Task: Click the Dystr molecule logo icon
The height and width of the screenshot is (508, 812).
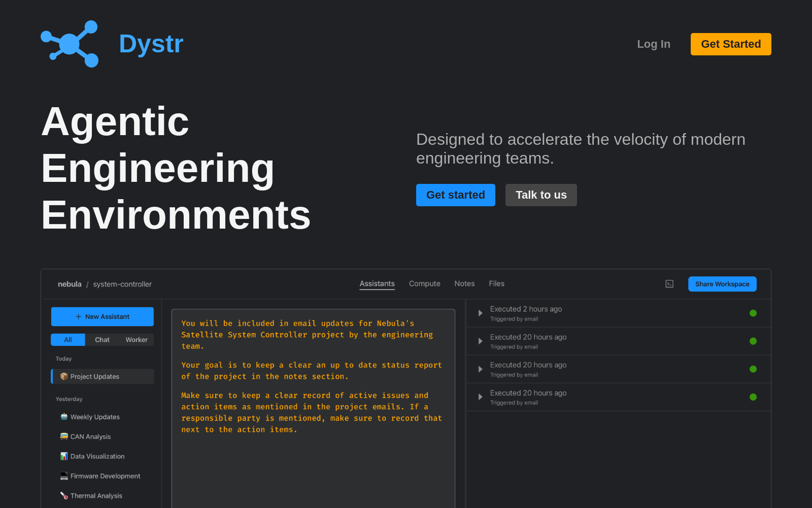Action: tap(70, 44)
